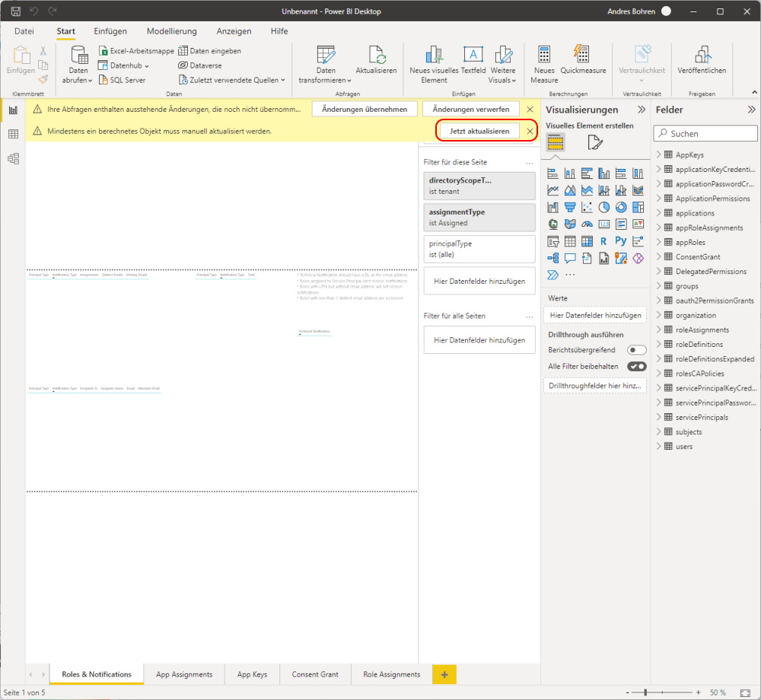The width and height of the screenshot is (761, 700).
Task: Click Änderungen übernehmen
Action: pyautogui.click(x=365, y=109)
